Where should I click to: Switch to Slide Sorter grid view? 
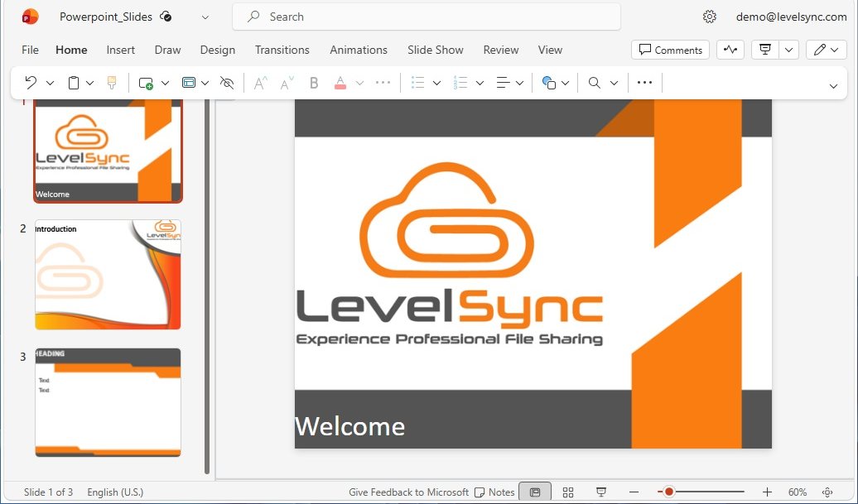tap(568, 492)
